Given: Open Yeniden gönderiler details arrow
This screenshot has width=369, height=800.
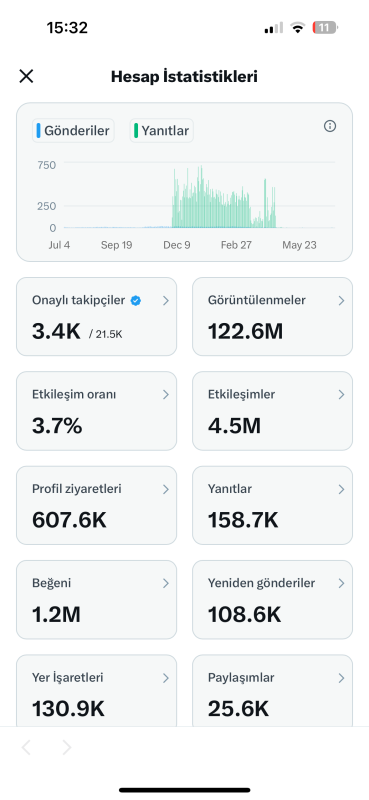Looking at the screenshot, I should [341, 583].
